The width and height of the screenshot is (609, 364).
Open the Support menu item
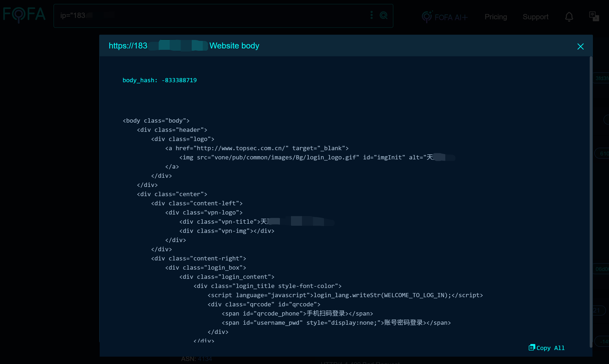click(x=536, y=17)
